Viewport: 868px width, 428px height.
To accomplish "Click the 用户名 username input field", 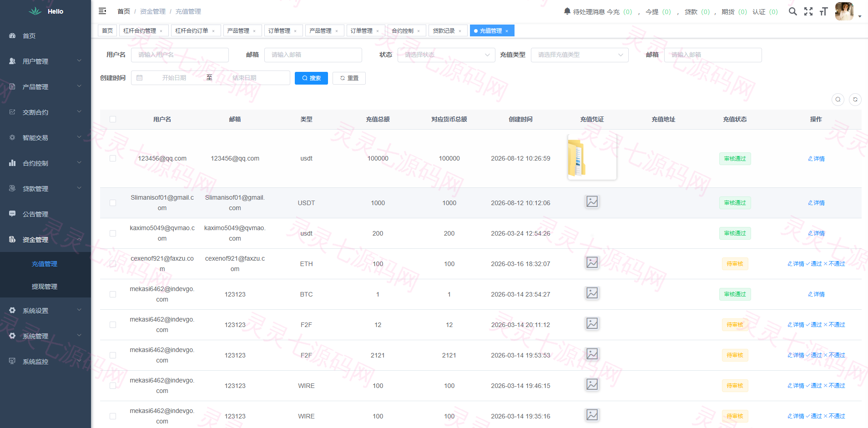I will click(x=180, y=55).
